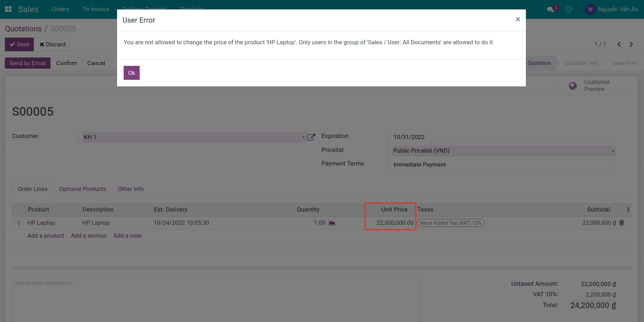Open the activities clock icon
This screenshot has width=644, height=322.
pos(569,9)
